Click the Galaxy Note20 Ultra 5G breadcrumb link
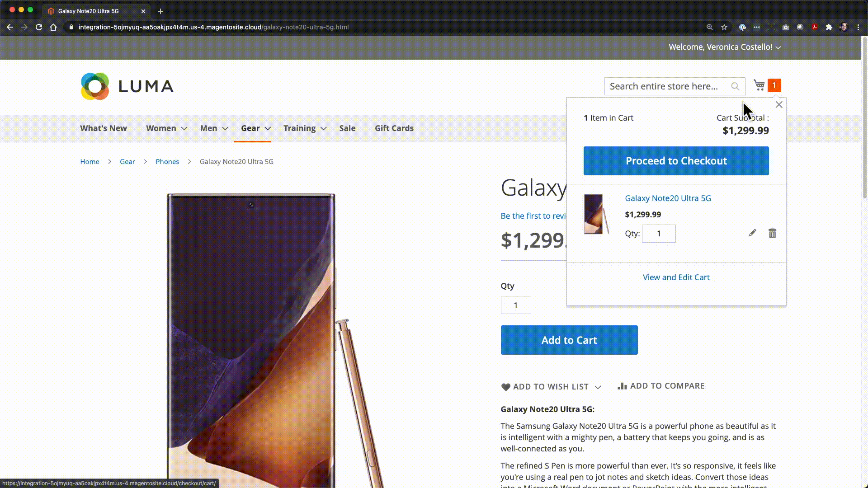868x488 pixels. [237, 161]
